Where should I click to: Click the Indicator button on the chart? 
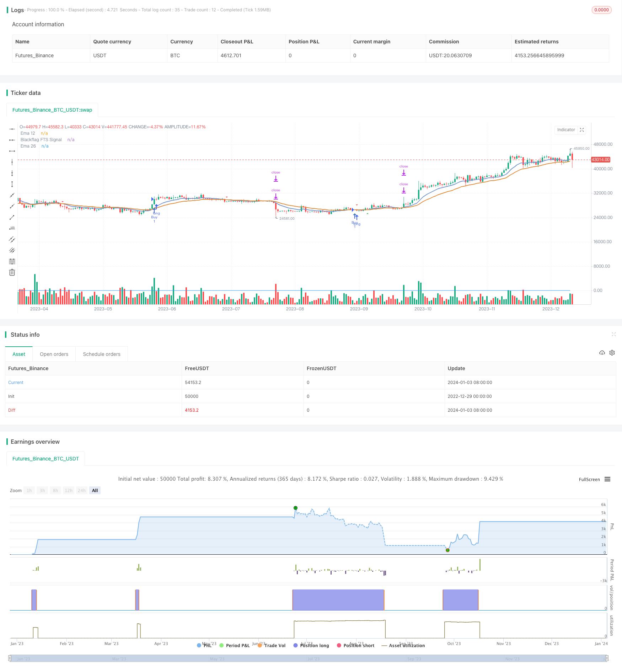click(566, 130)
